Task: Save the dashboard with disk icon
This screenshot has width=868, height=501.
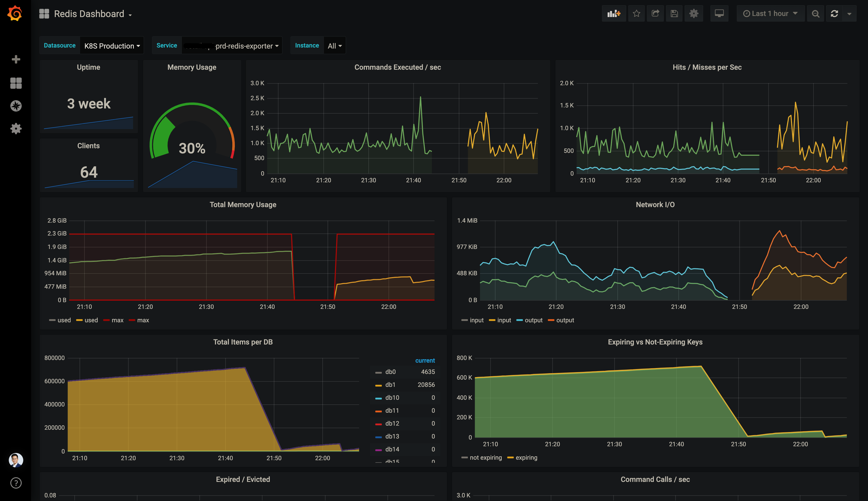Action: 674,14
